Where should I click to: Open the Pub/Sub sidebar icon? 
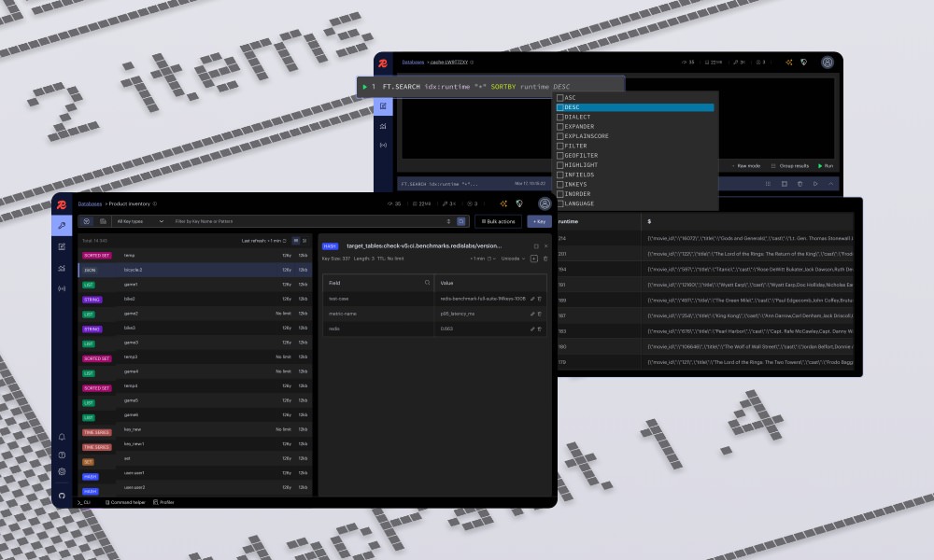pos(62,287)
